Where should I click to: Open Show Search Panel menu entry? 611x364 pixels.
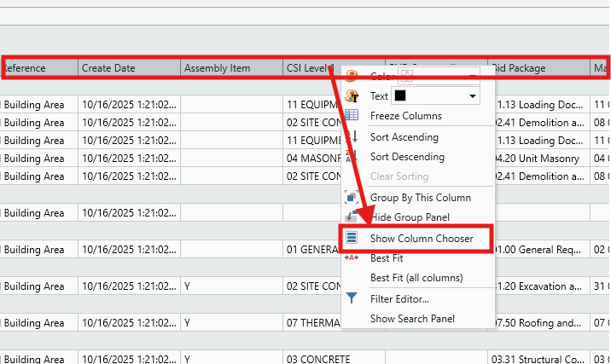tap(412, 319)
